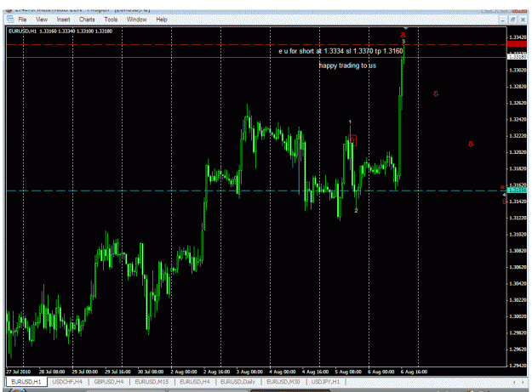Select the red down arrow near 1.32820 level

[436, 94]
